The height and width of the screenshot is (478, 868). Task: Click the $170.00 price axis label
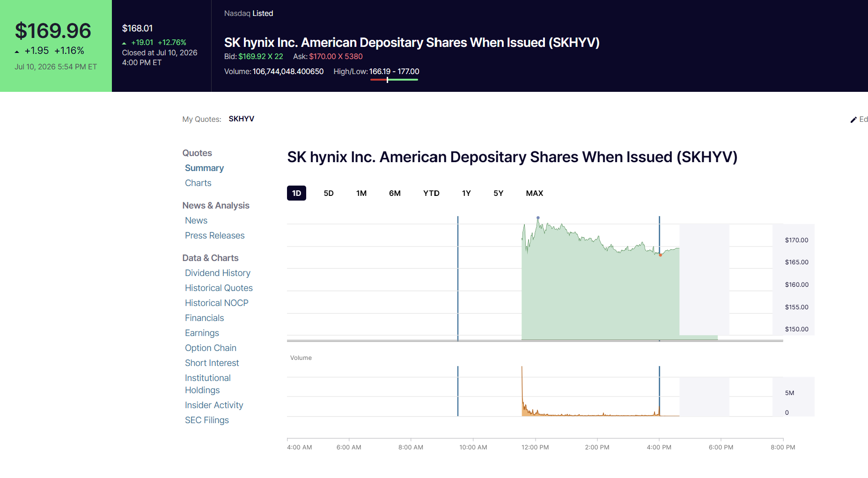tap(796, 240)
